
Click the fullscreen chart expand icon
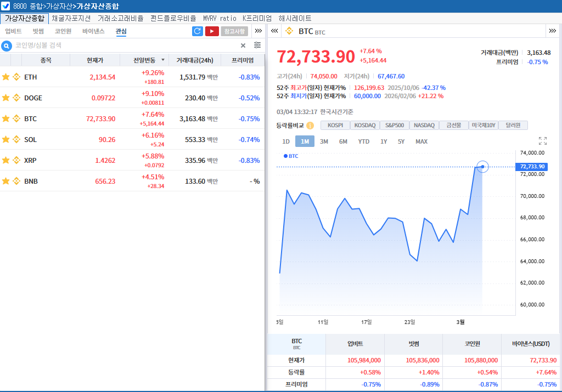tap(543, 141)
